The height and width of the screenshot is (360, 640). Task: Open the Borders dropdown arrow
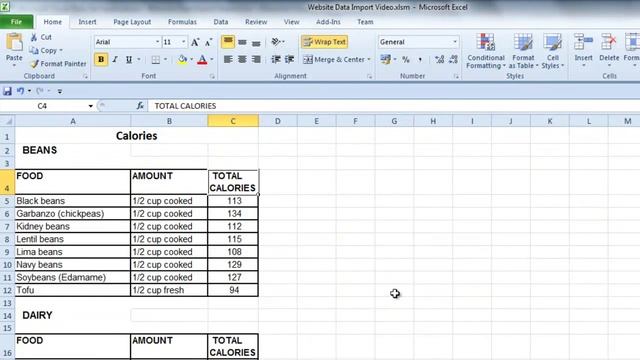click(165, 60)
